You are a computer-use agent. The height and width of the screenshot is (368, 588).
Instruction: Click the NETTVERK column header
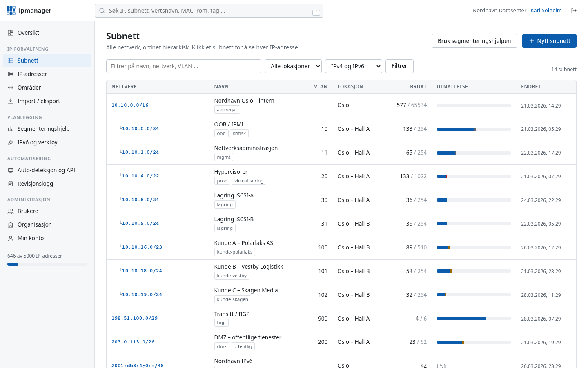pos(124,87)
